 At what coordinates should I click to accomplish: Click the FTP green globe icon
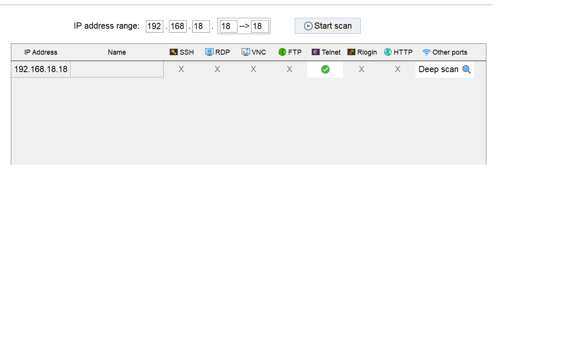pos(282,52)
